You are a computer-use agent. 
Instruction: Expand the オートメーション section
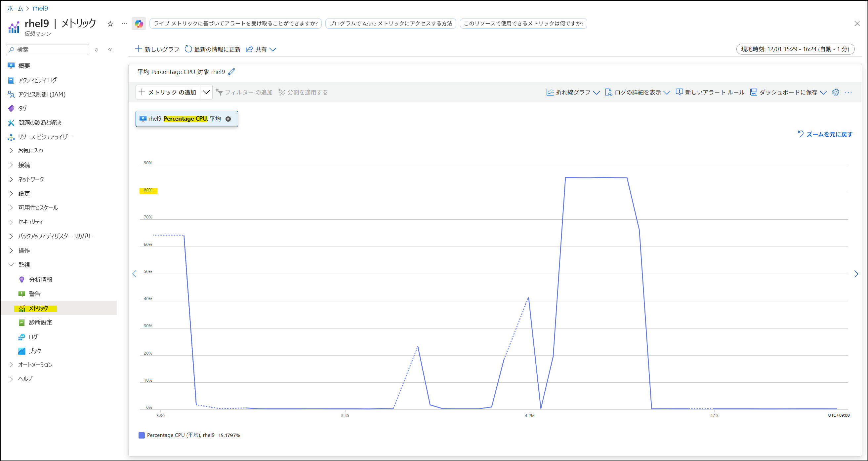(11, 365)
